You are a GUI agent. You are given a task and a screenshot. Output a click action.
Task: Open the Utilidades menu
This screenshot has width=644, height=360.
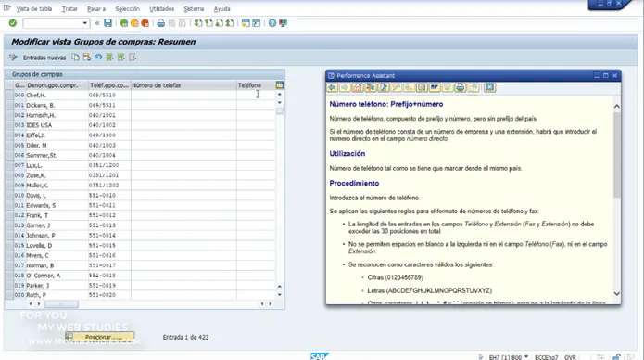point(162,8)
